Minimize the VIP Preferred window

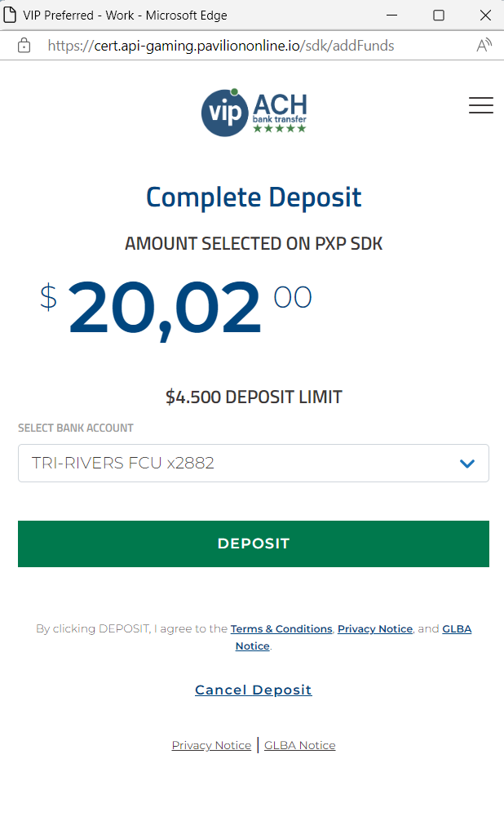pyautogui.click(x=392, y=15)
